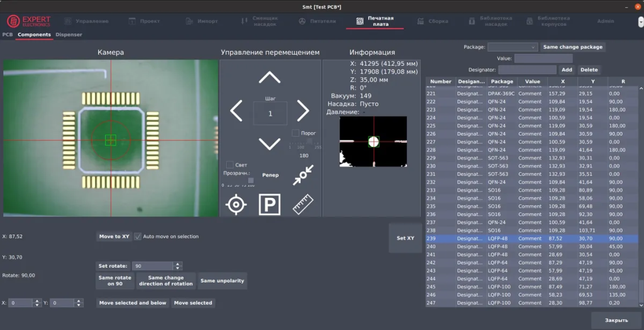Click the Same unpolarity button

click(222, 281)
